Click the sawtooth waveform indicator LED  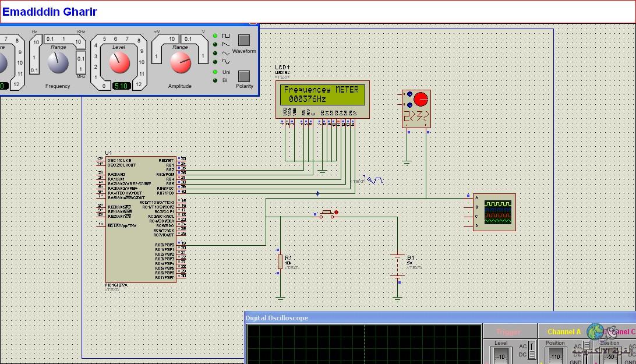click(x=215, y=44)
